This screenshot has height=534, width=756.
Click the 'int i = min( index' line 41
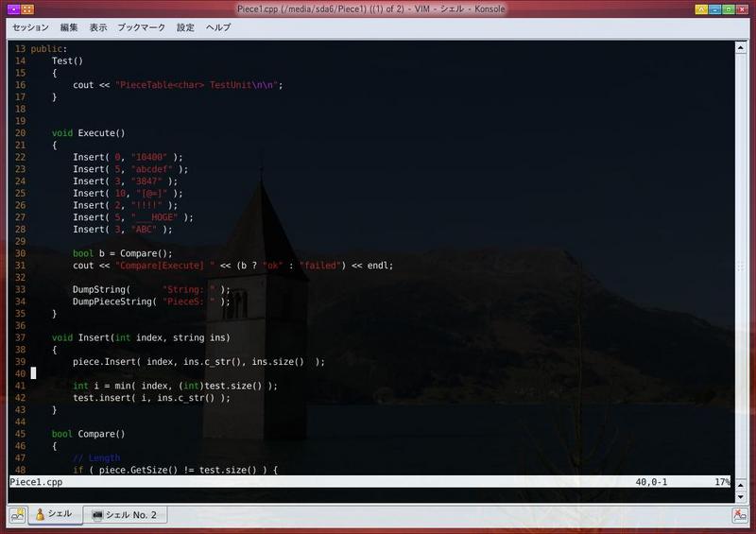click(175, 386)
